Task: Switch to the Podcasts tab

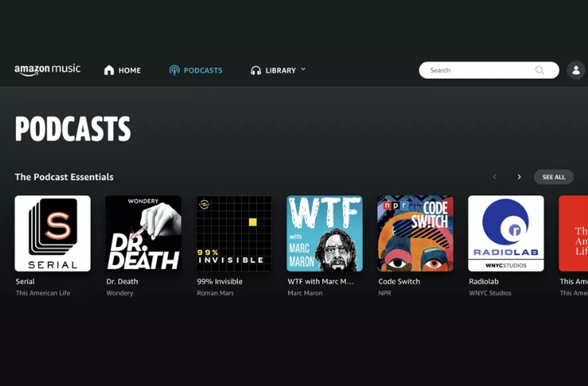Action: (196, 70)
